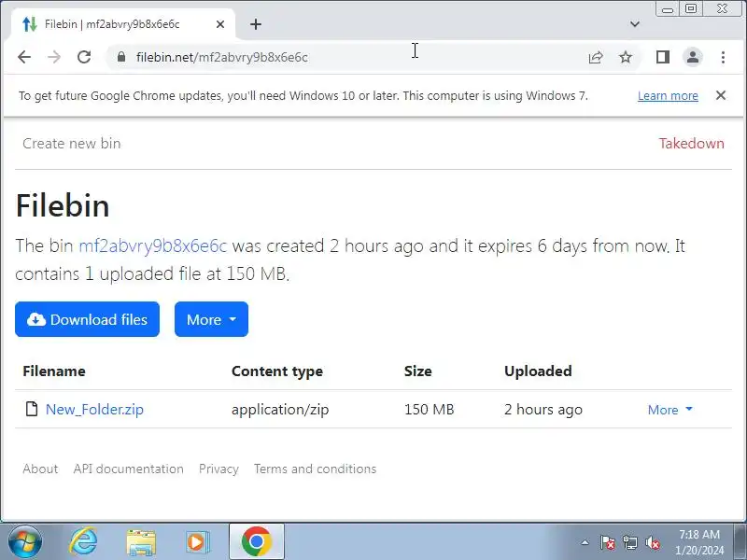747x560 pixels.
Task: Open the New_Folder.zip file link
Action: (94, 410)
